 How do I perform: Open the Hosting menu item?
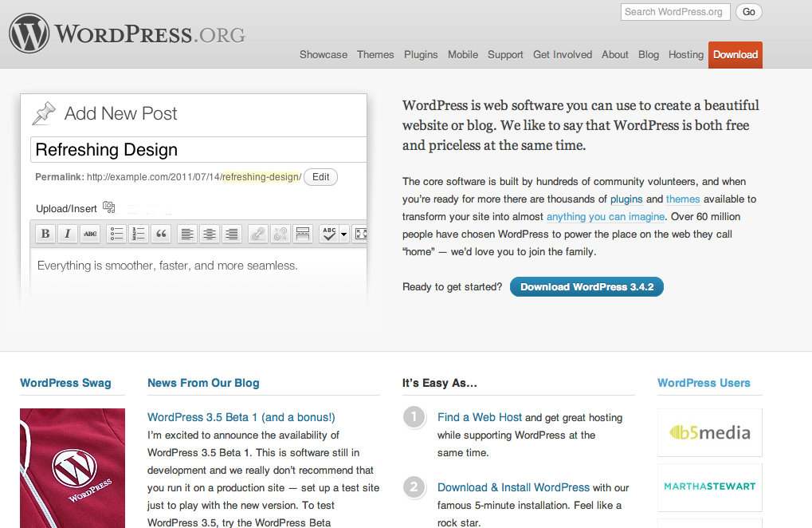(x=685, y=54)
